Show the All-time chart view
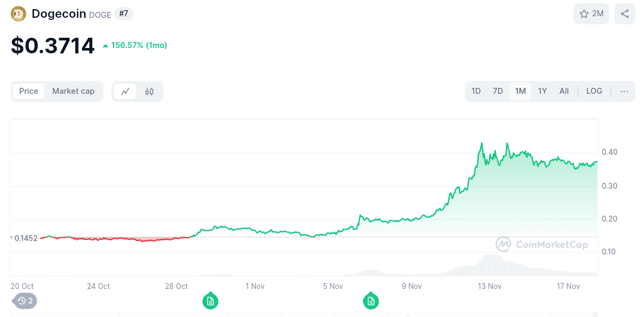This screenshot has height=317, width=644. point(564,91)
